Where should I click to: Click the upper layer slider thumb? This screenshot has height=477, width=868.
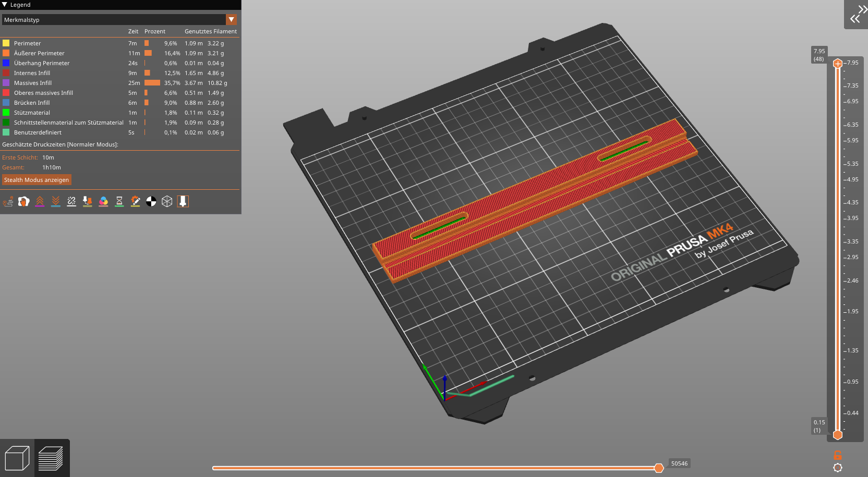coord(838,64)
